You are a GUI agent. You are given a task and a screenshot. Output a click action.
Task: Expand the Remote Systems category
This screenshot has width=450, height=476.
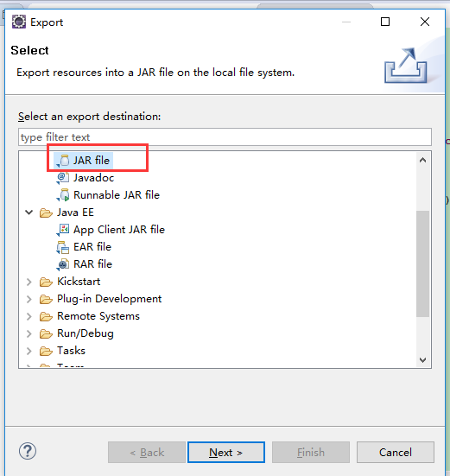(29, 317)
